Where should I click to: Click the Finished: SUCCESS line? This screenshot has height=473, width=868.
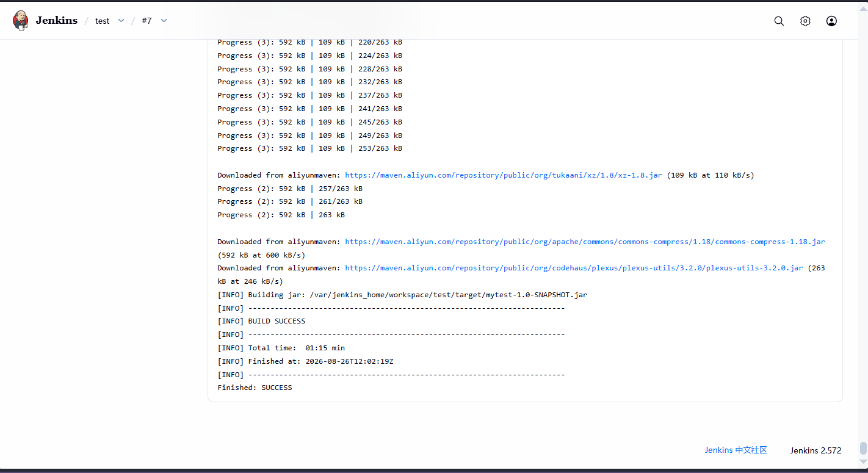(x=255, y=388)
